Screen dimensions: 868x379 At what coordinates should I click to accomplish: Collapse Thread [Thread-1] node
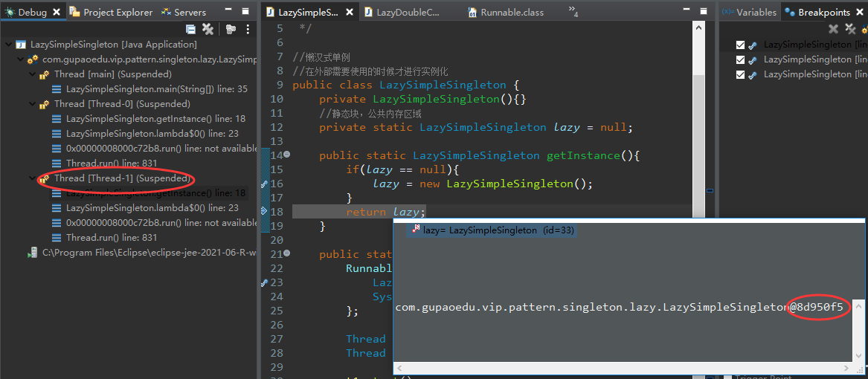(32, 178)
